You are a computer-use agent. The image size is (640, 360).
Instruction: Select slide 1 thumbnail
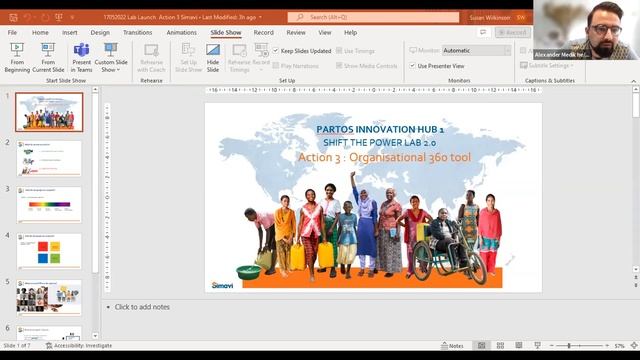coord(49,112)
